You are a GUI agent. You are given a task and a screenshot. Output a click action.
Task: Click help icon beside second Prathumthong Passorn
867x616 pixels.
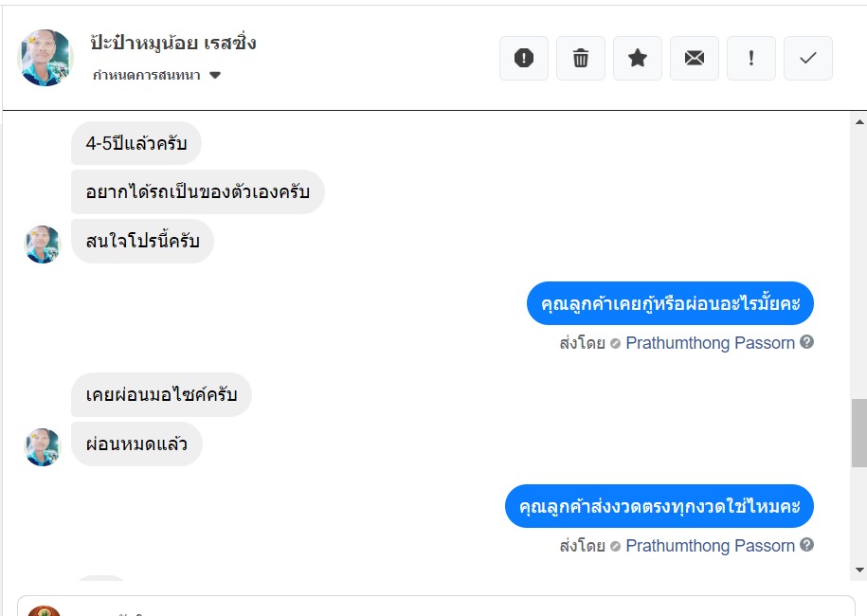pos(806,545)
